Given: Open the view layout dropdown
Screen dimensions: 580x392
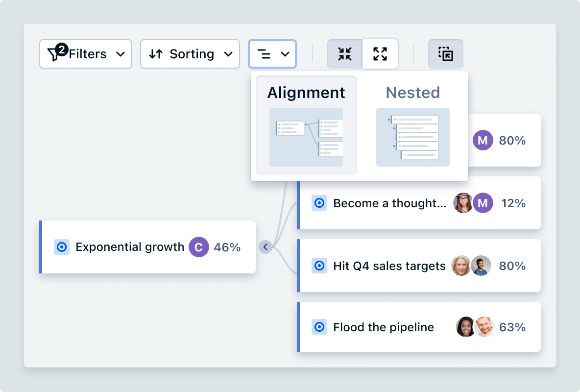Looking at the screenshot, I should tap(272, 54).
